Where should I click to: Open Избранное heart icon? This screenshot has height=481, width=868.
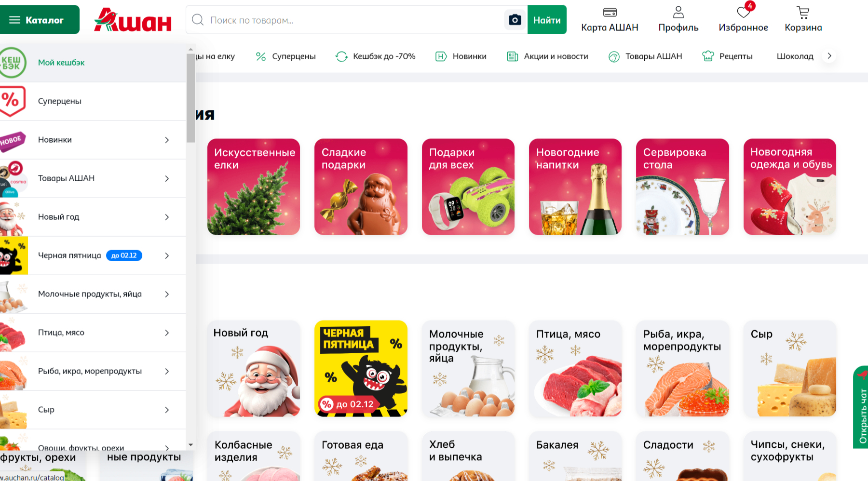[743, 12]
